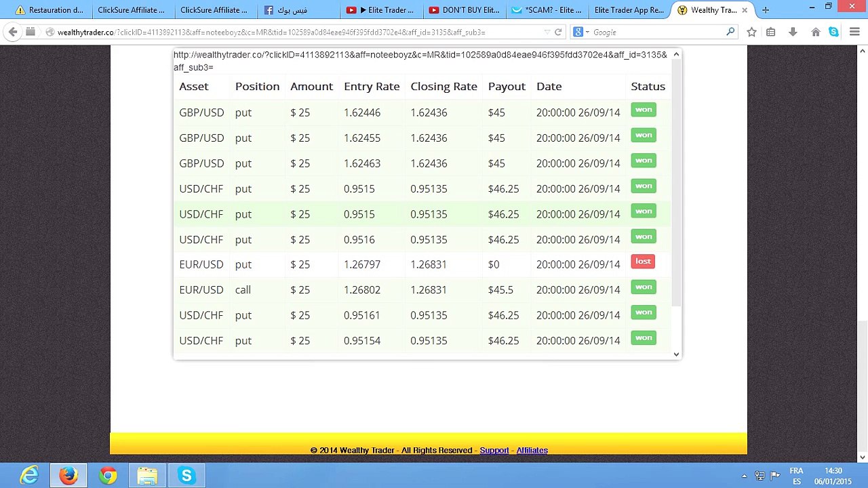Image resolution: width=868 pixels, height=488 pixels.
Task: Go to the home page icon
Action: tap(816, 32)
